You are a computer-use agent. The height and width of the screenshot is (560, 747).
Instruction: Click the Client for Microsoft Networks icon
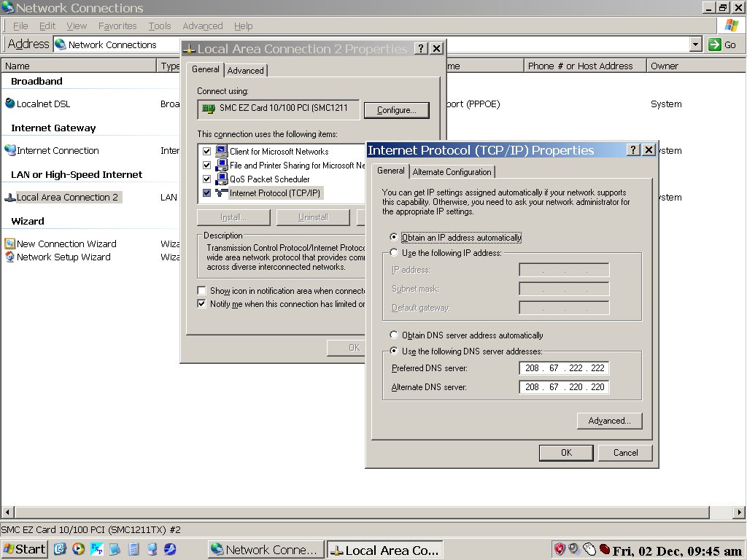point(222,151)
